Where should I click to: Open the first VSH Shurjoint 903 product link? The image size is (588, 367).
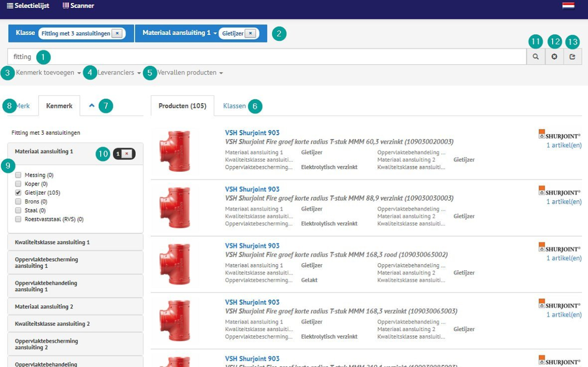click(252, 133)
